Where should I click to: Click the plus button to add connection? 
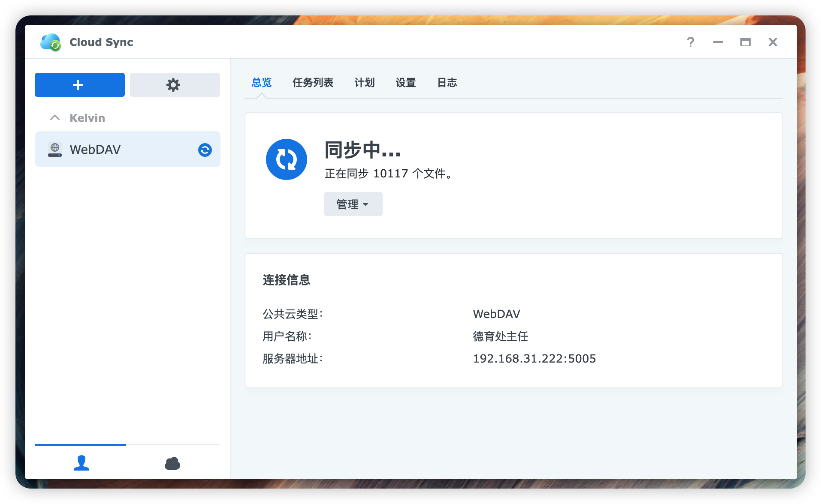80,85
